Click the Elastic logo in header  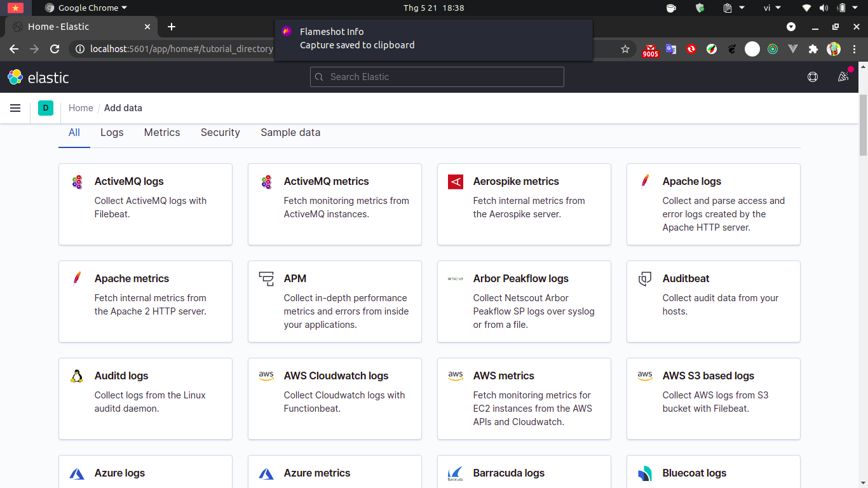pos(38,78)
